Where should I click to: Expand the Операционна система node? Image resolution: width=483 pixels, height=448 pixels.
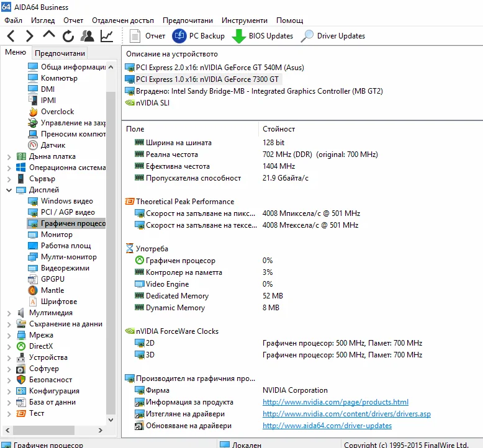pos(9,168)
